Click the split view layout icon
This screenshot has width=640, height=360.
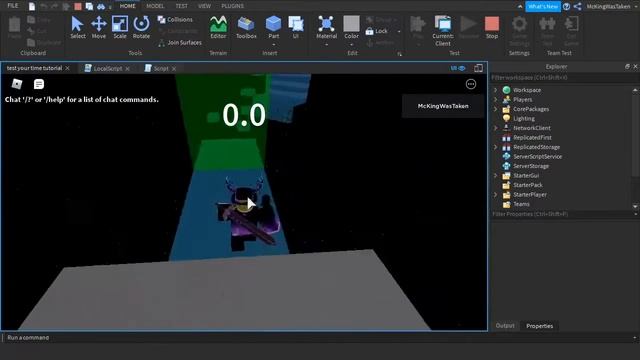pos(478,68)
